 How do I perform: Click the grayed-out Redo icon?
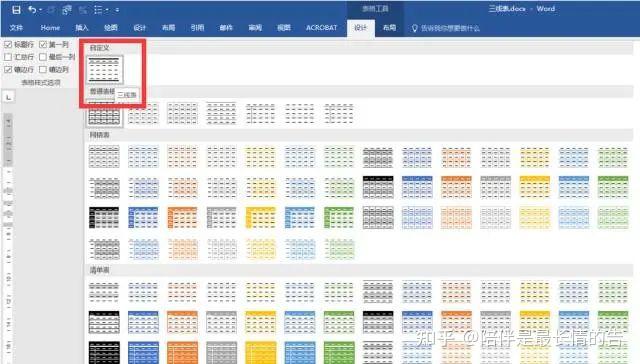pyautogui.click(x=51, y=9)
